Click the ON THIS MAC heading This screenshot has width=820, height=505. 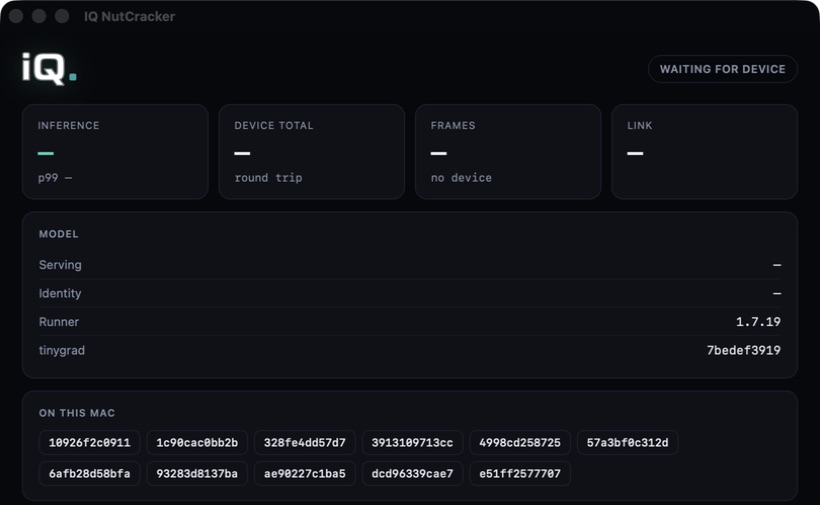[x=77, y=413]
